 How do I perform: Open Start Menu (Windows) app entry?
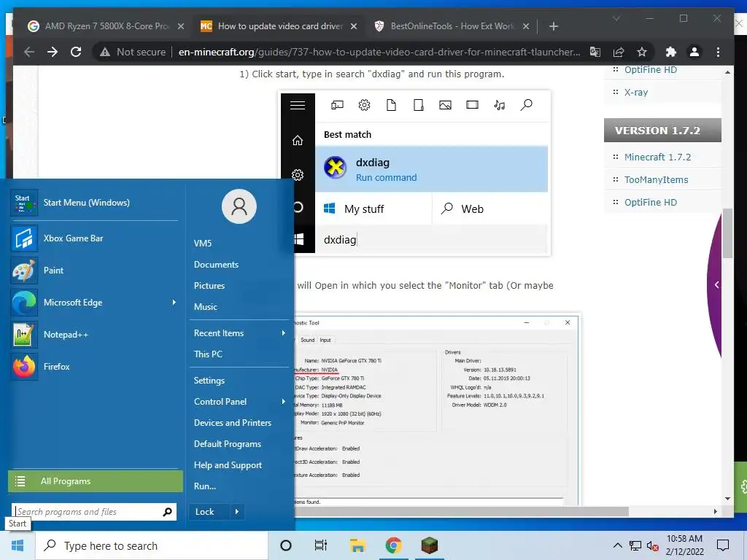coord(94,203)
